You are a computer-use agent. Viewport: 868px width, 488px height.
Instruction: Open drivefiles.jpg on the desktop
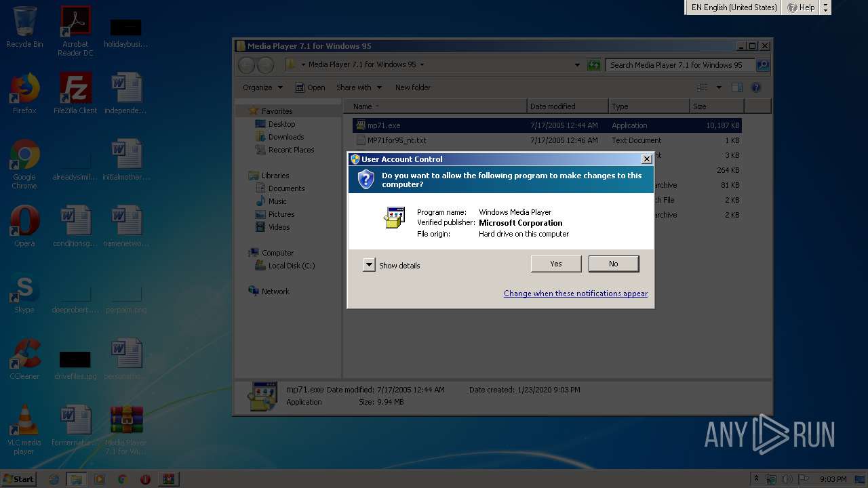[75, 365]
